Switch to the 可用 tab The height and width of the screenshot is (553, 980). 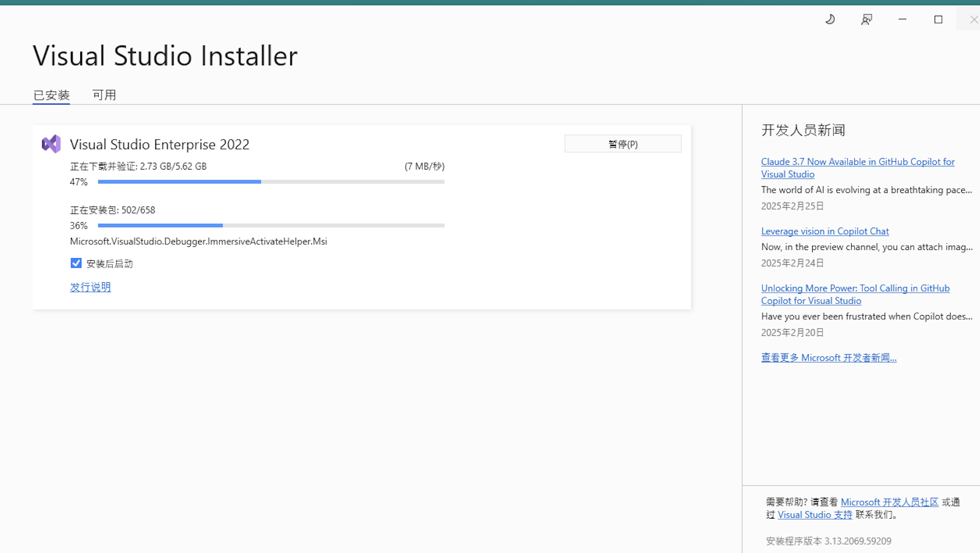[x=104, y=94]
